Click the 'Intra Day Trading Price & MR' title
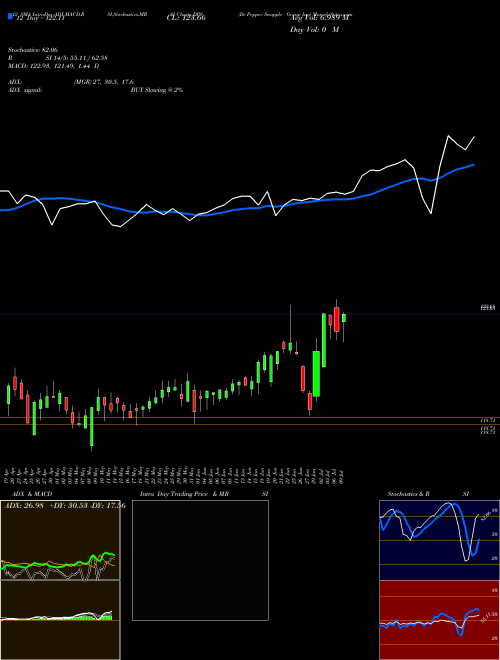 184,494
